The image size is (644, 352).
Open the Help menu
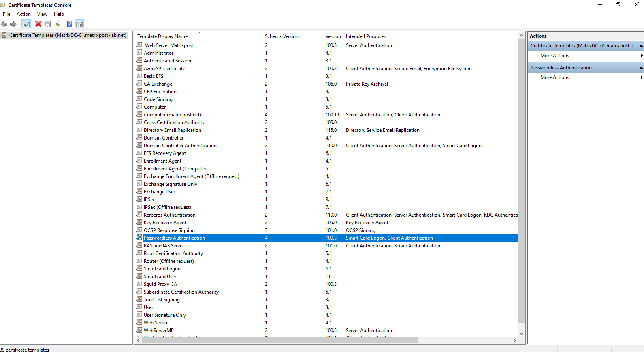[x=59, y=14]
